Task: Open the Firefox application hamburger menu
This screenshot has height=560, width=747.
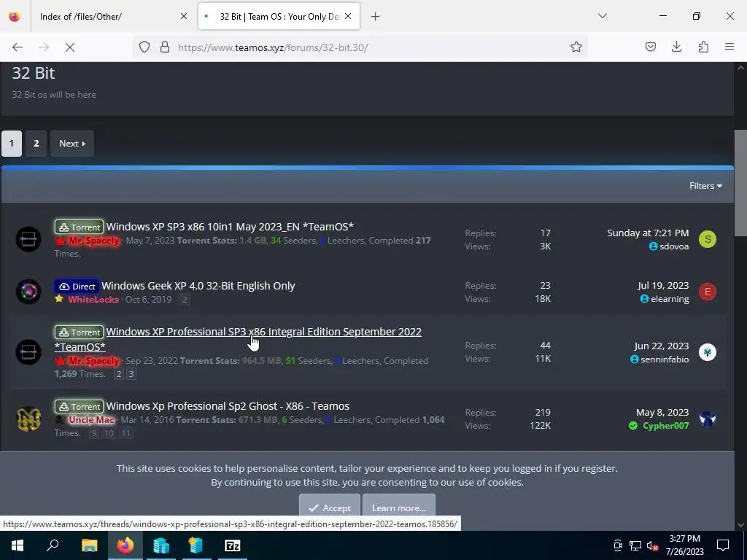Action: 729,47
